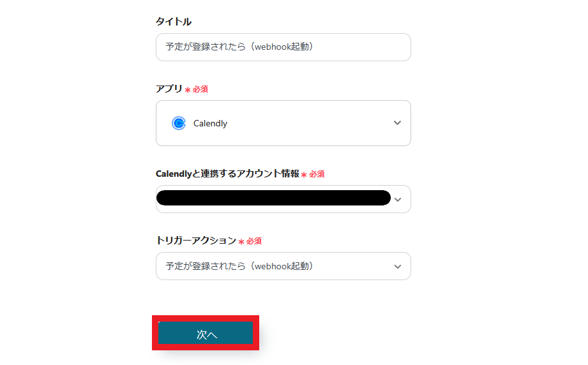Image resolution: width=588 pixels, height=365 pixels.
Task: Click the トリガーアクション label
Action: click(x=196, y=241)
